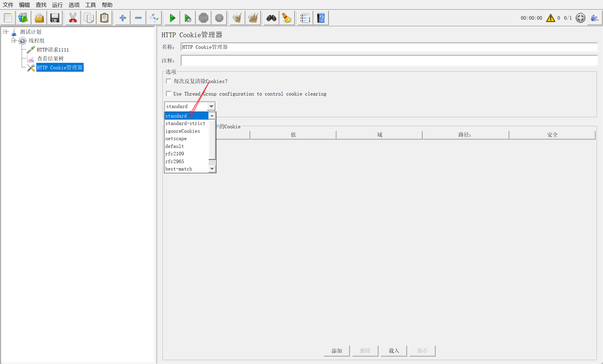Image resolution: width=603 pixels, height=364 pixels.
Task: Click the policy list scrollbar thumb
Action: (x=212, y=139)
